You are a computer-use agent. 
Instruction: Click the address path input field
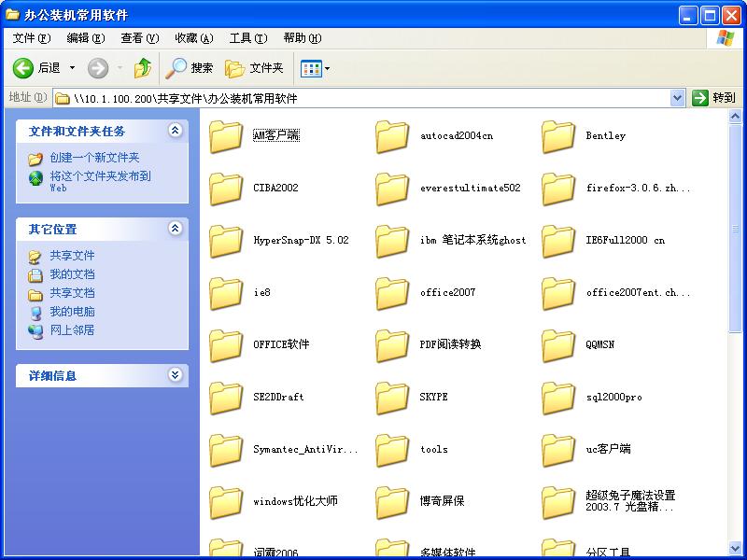(x=362, y=99)
